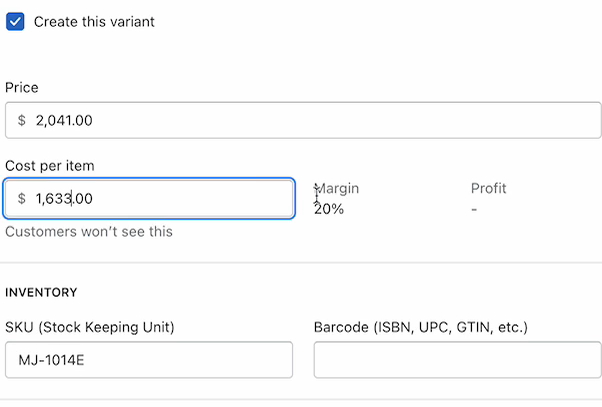Click the SKU (Stock Keeping Unit) label
Viewport: 602px width, 407px height.
[x=90, y=327]
